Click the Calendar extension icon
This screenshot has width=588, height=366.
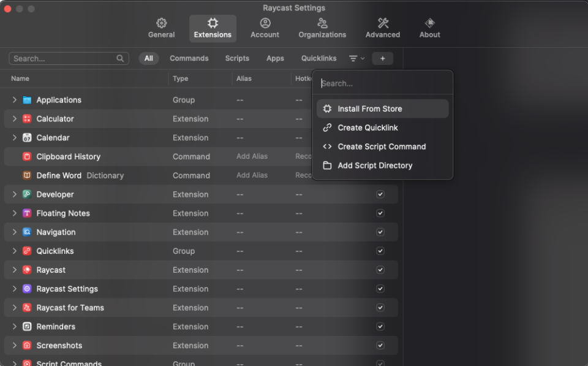pos(27,138)
